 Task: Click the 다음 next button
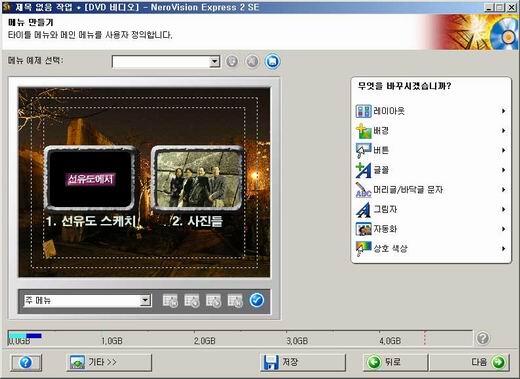coord(469,362)
